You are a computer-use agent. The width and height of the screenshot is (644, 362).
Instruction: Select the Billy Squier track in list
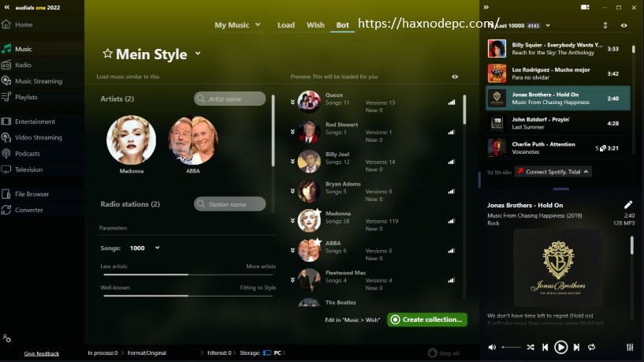pyautogui.click(x=558, y=48)
